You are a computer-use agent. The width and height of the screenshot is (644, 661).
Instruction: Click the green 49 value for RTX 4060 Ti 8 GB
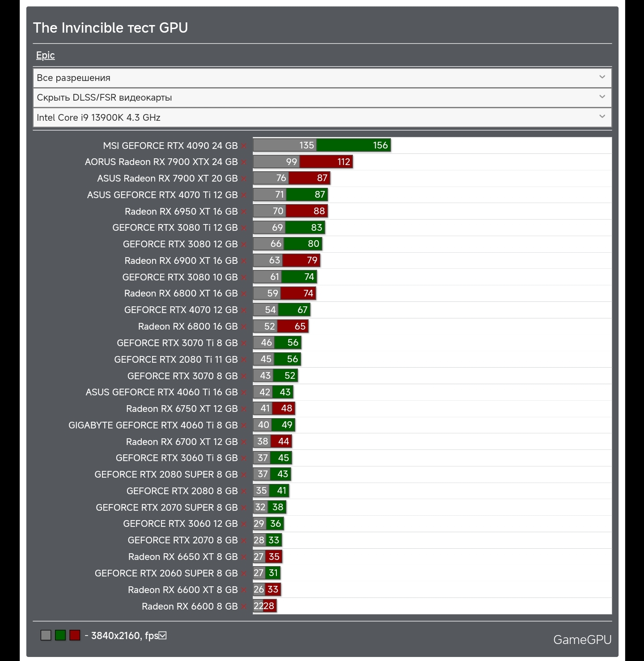pos(287,425)
